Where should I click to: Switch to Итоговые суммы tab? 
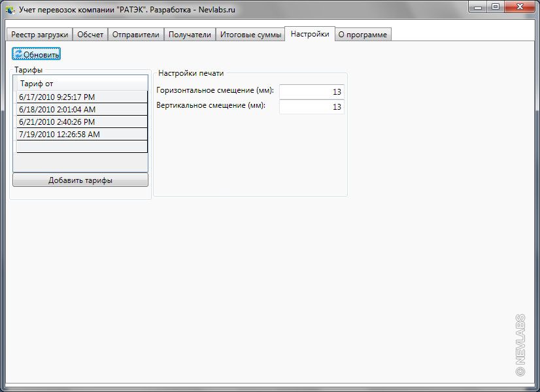coord(251,35)
